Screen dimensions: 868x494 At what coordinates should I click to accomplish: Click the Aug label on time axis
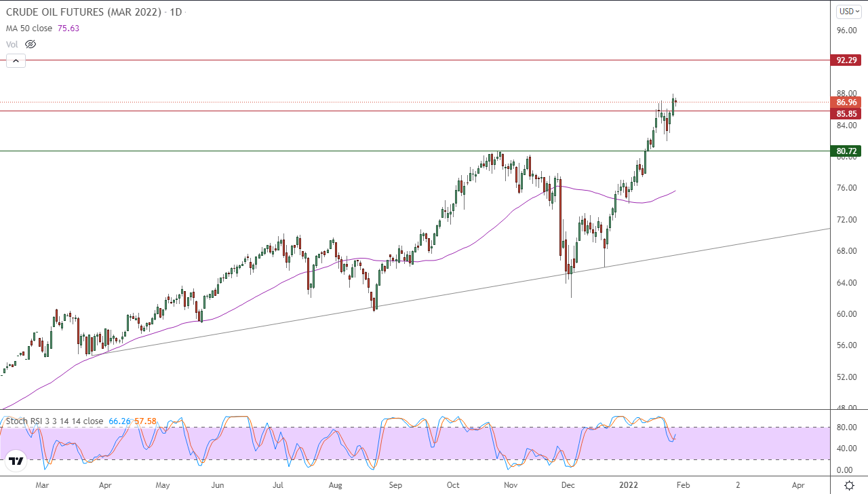pos(336,485)
